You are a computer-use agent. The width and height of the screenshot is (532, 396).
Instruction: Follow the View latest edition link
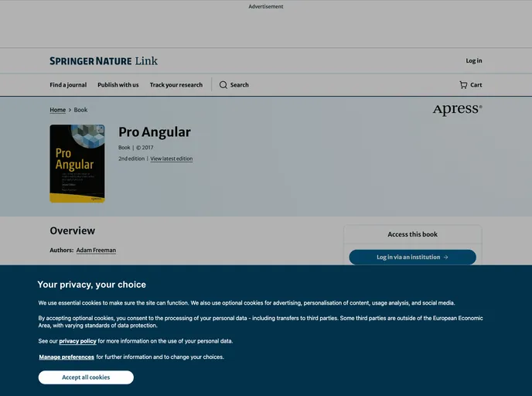click(172, 159)
